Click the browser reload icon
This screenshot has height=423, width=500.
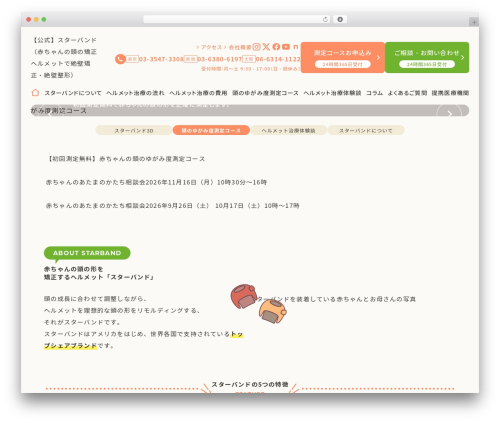point(325,19)
